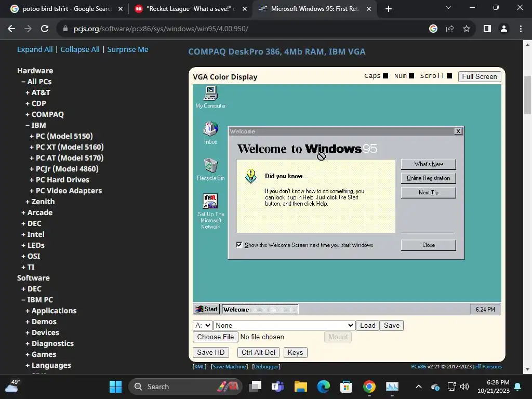This screenshot has width=532, height=399.
Task: Switch to the Rocket League tab
Action: click(x=190, y=9)
